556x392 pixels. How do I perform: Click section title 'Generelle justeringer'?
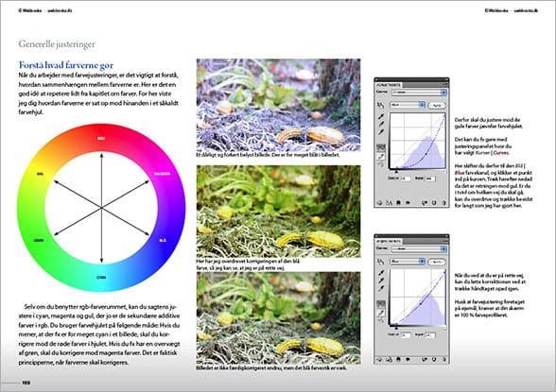(x=57, y=44)
